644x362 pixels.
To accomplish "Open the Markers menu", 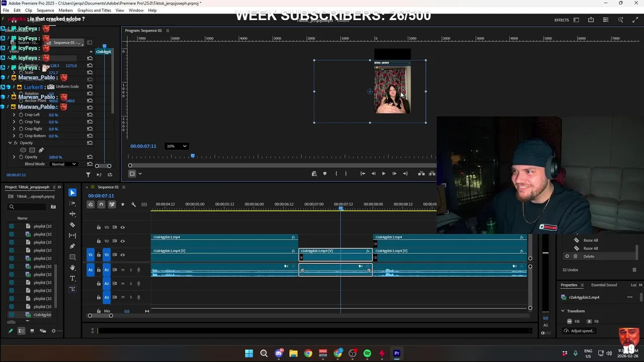I will coord(65,10).
